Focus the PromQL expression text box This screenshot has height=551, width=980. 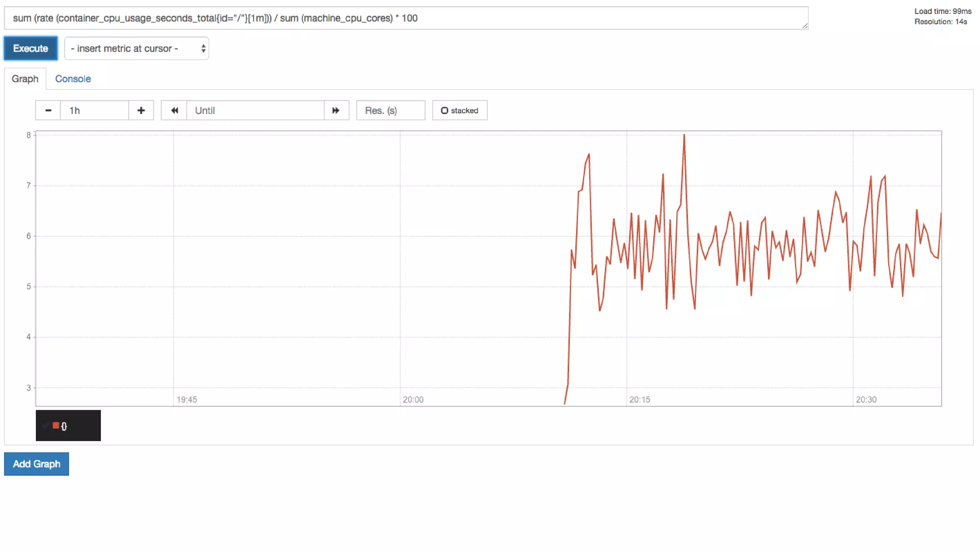click(x=406, y=18)
